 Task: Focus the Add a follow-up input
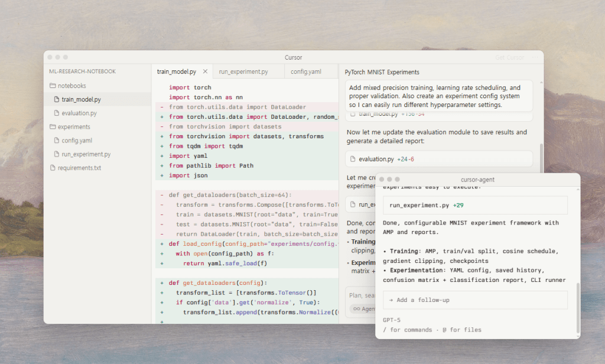point(475,300)
